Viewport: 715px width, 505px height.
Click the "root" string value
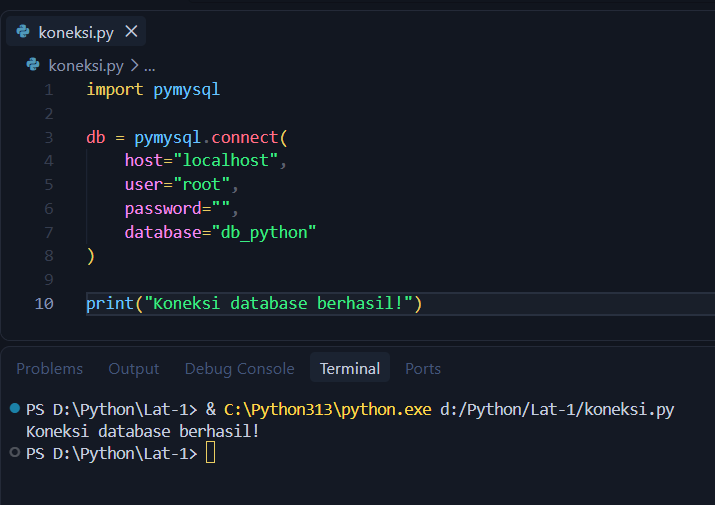[x=202, y=184]
